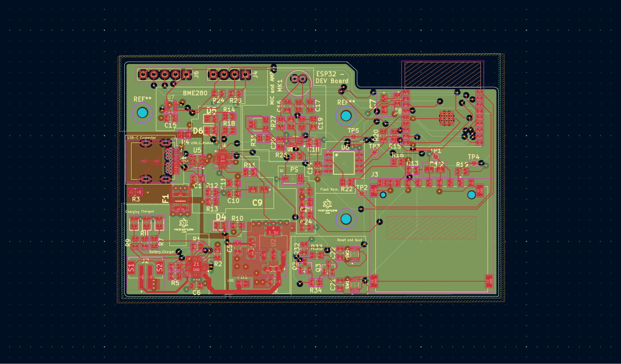Viewport: 621px width, 364px height.
Task: Select the R3 resistor label
Action: coord(136,199)
